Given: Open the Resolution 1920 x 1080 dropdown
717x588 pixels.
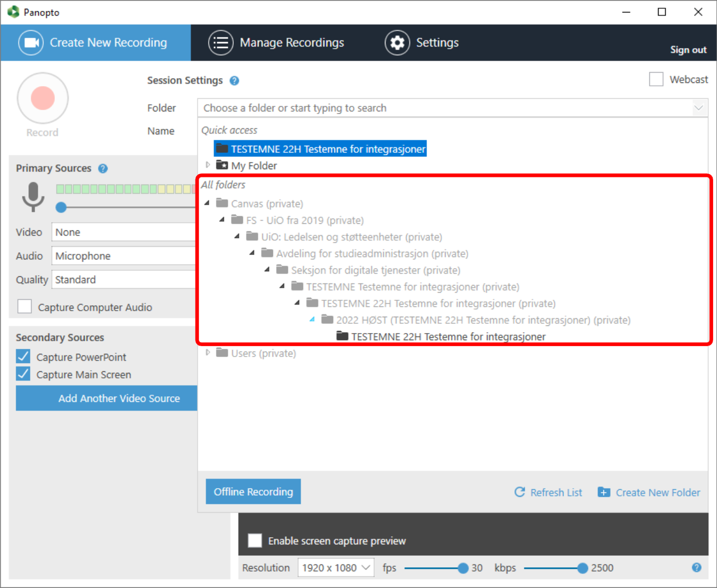Looking at the screenshot, I should (336, 568).
